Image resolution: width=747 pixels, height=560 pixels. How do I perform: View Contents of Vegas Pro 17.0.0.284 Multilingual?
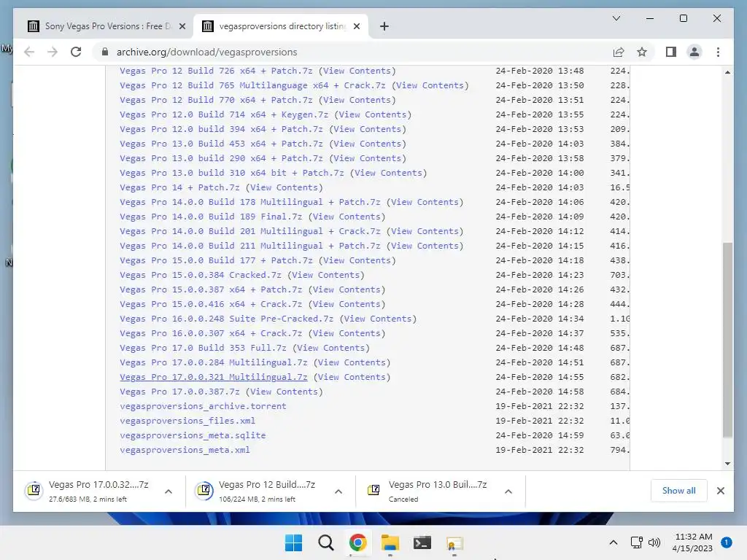tap(352, 363)
